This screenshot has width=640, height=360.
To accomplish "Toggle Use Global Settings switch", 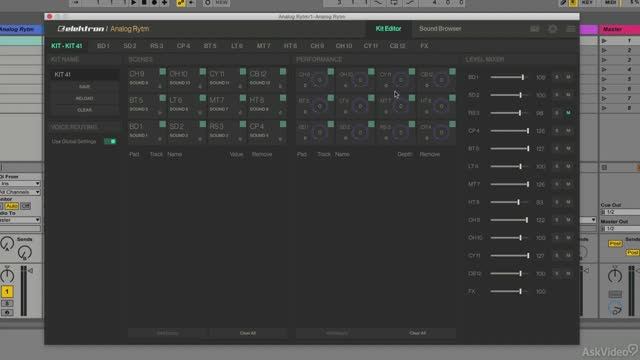I will [110, 141].
